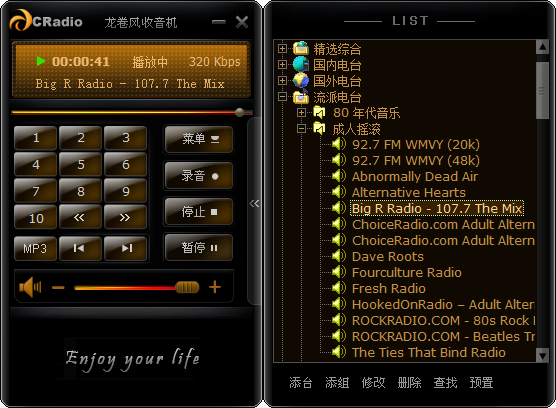
Task: Click the 精选综合 folder icon
Action: (301, 49)
